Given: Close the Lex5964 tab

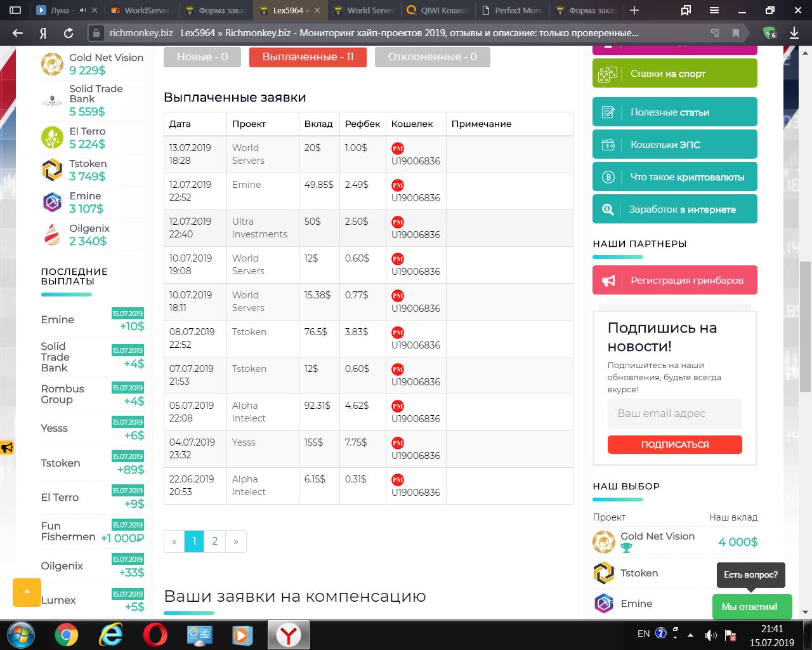Looking at the screenshot, I should 317,10.
